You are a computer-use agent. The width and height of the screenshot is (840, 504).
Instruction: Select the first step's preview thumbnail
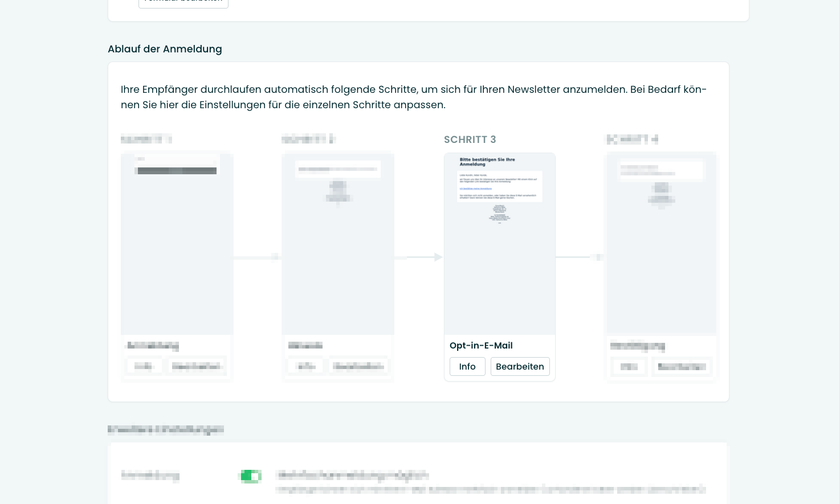coord(177,243)
